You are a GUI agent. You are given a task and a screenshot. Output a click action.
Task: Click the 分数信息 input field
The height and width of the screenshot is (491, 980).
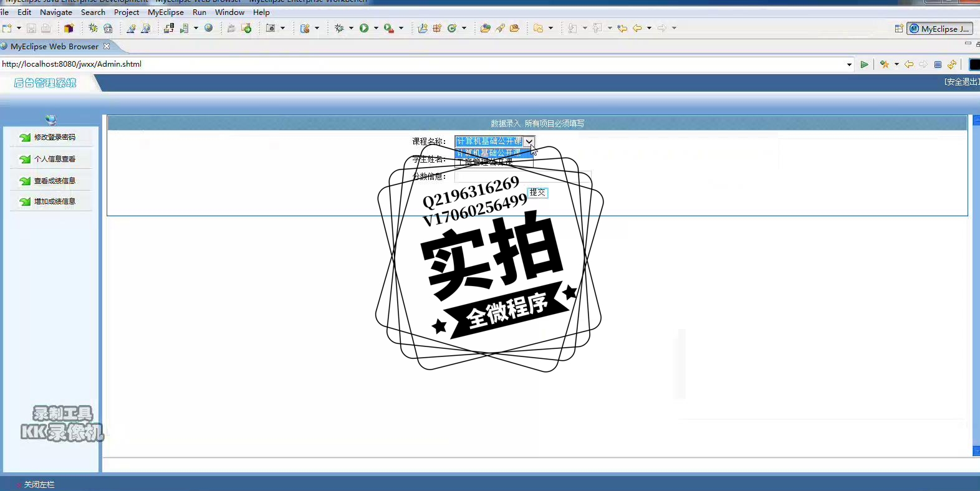click(x=522, y=176)
